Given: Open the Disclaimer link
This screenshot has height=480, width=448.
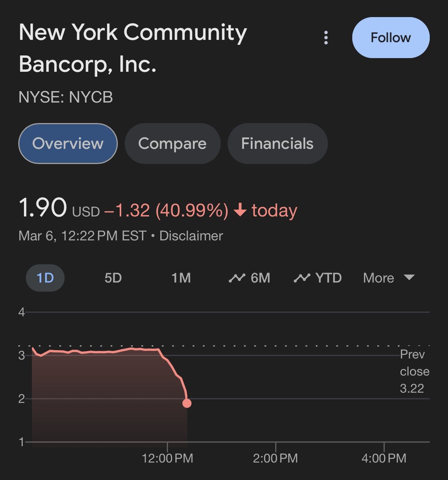Looking at the screenshot, I should tap(191, 236).
